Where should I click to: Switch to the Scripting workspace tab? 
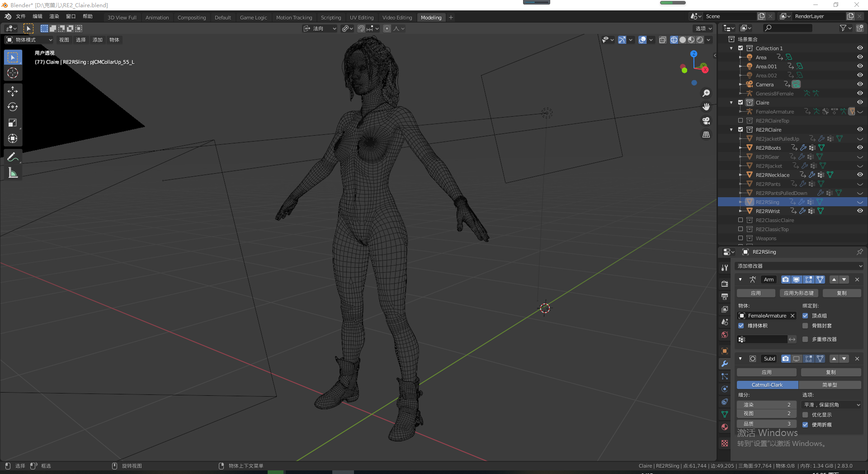tap(331, 18)
